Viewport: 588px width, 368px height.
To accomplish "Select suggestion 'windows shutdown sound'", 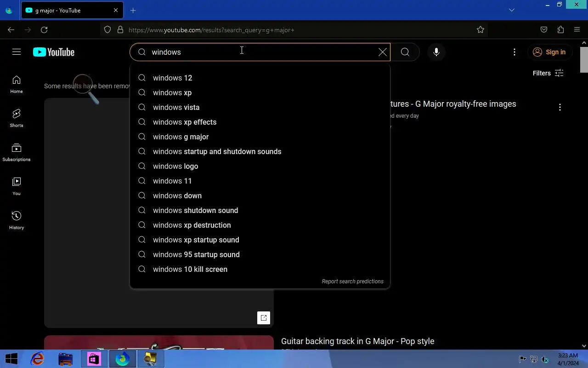I will point(260,210).
